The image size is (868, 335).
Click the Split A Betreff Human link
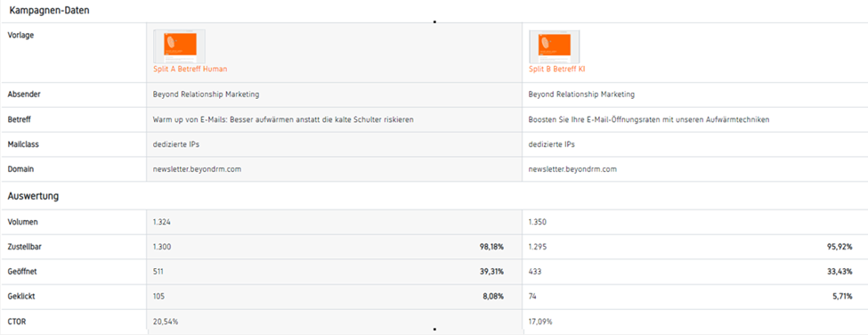(x=190, y=69)
